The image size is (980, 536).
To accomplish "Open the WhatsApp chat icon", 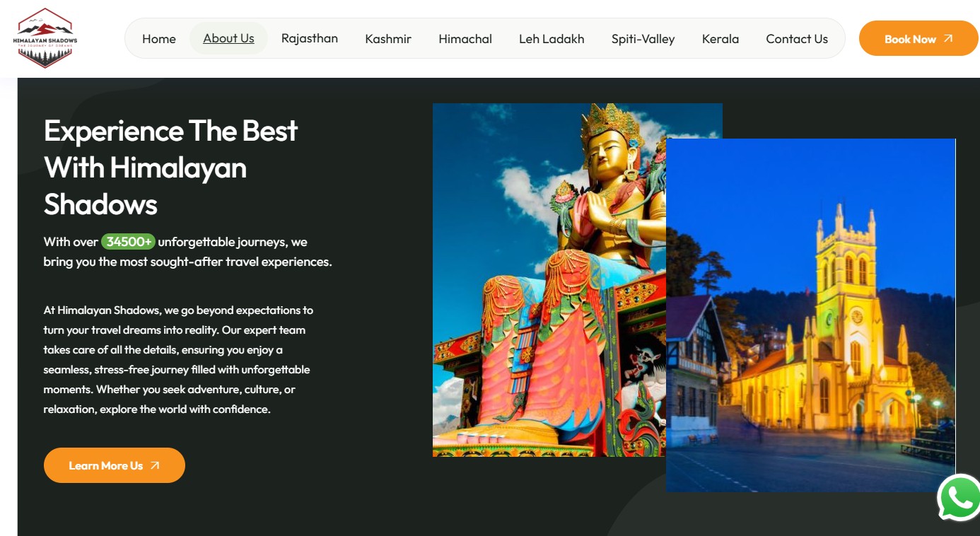I will coord(959,499).
